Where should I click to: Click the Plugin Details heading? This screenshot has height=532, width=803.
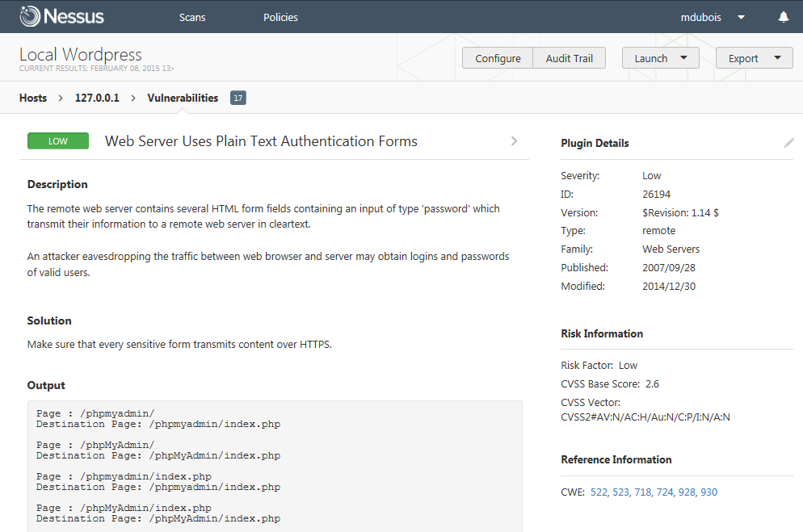(x=595, y=143)
